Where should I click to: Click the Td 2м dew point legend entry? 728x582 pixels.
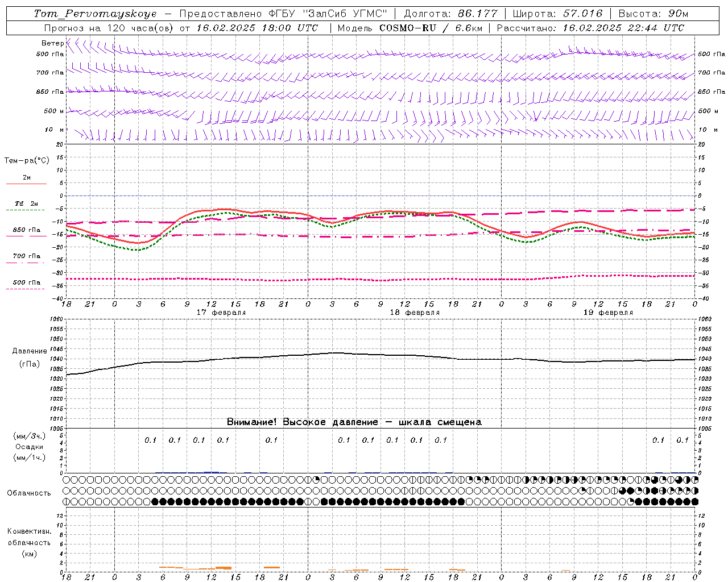[27, 203]
